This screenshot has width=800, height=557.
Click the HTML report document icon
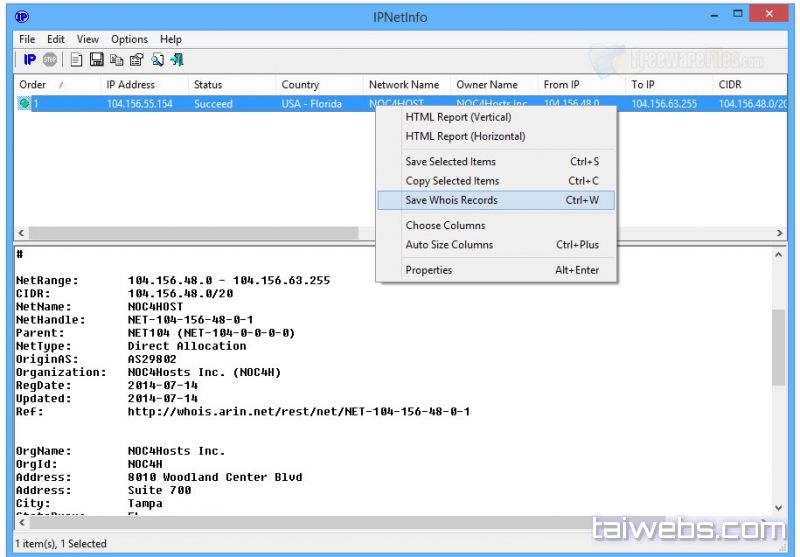pos(77,60)
